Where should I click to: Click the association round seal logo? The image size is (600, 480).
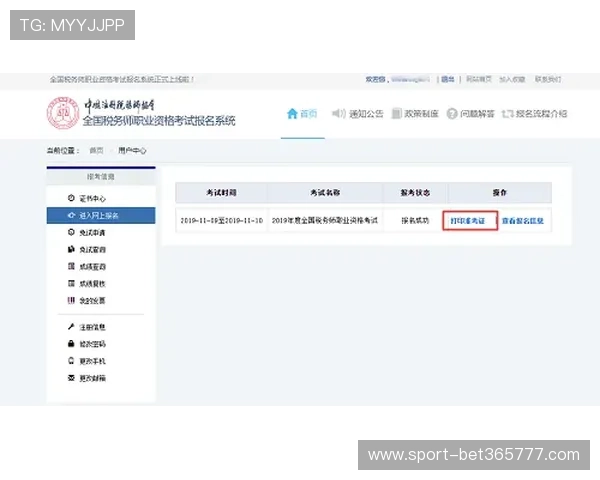[63, 113]
